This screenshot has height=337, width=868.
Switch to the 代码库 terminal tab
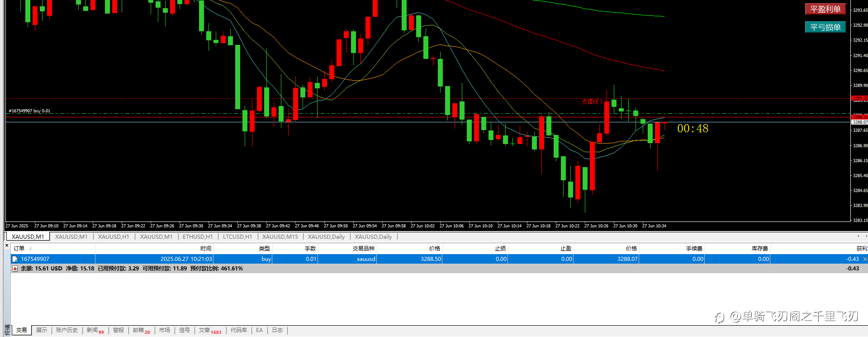coord(239,330)
